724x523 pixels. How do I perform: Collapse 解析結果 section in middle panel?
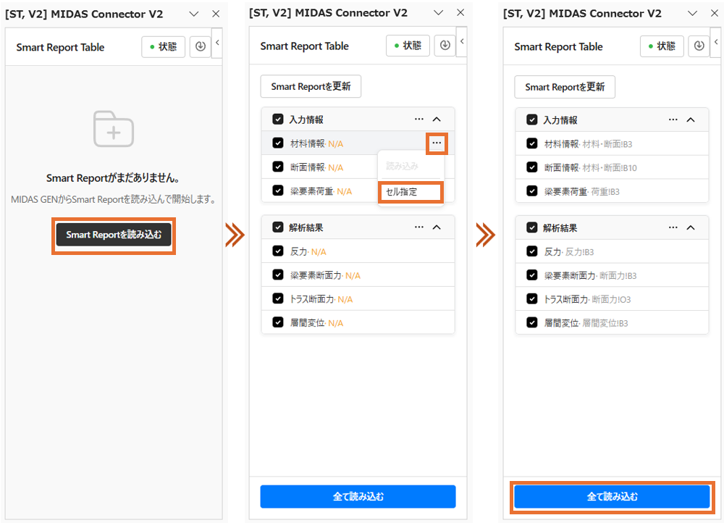click(x=437, y=227)
